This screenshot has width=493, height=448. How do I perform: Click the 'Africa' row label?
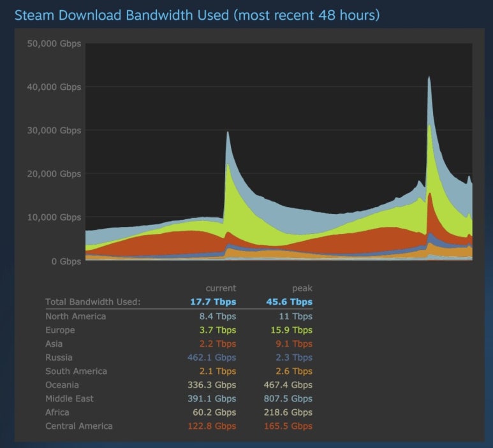coord(57,412)
